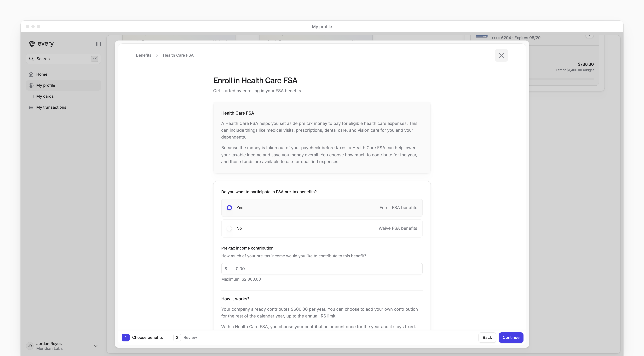
Task: Click the Back button
Action: pyautogui.click(x=487, y=337)
